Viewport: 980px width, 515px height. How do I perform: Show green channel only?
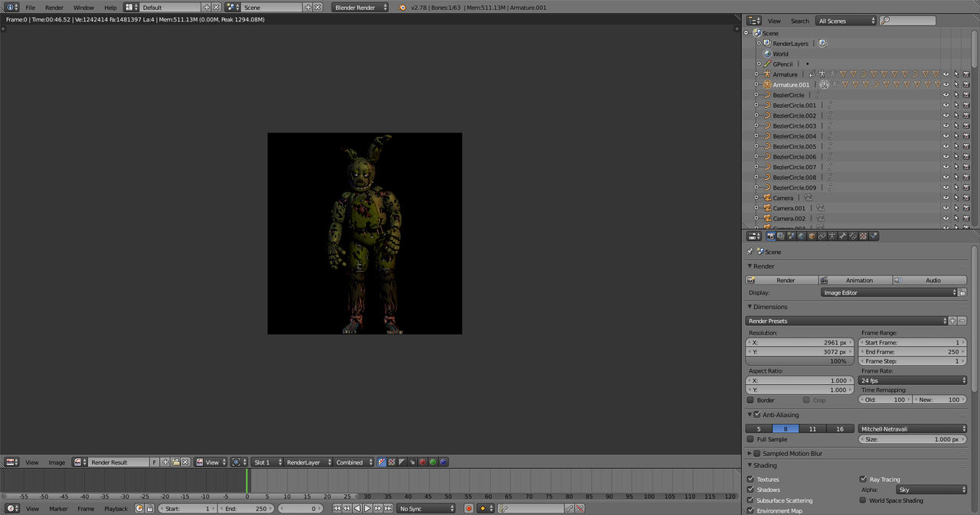433,462
